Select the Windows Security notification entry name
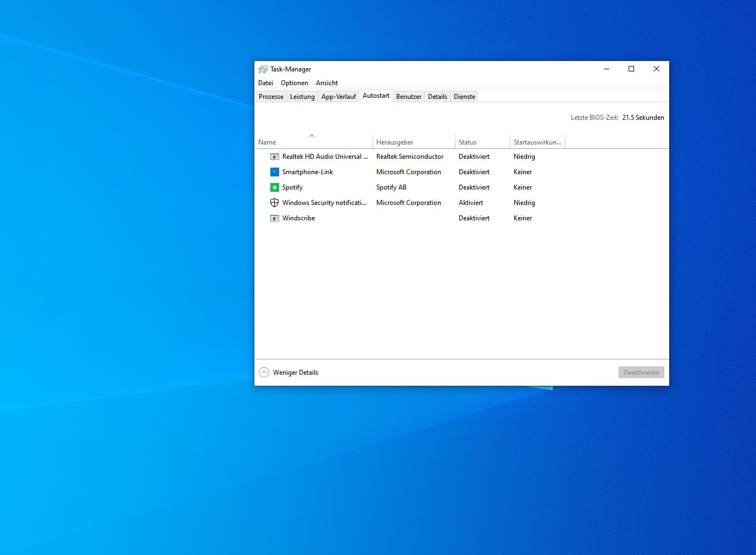This screenshot has width=756, height=555. (x=324, y=203)
